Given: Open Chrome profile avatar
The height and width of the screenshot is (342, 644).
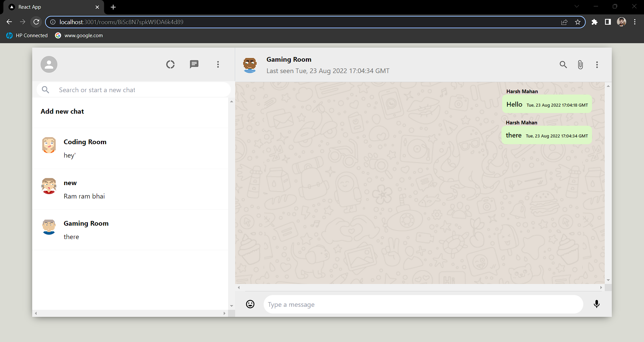Looking at the screenshot, I should pyautogui.click(x=622, y=22).
